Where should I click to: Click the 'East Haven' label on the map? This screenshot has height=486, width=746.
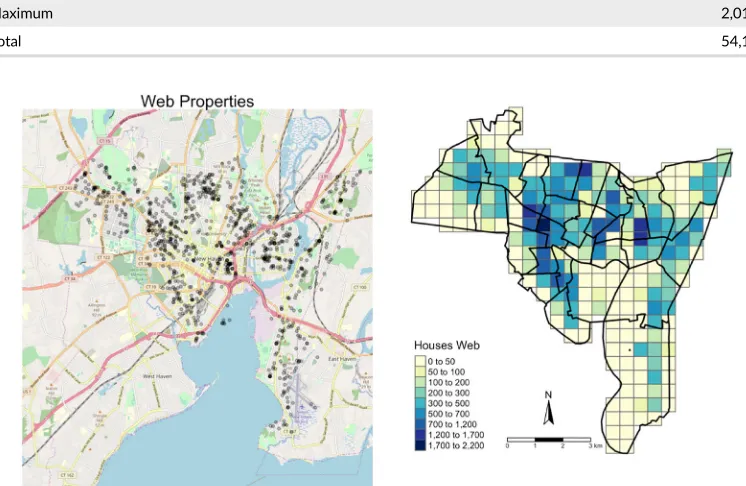(x=342, y=359)
